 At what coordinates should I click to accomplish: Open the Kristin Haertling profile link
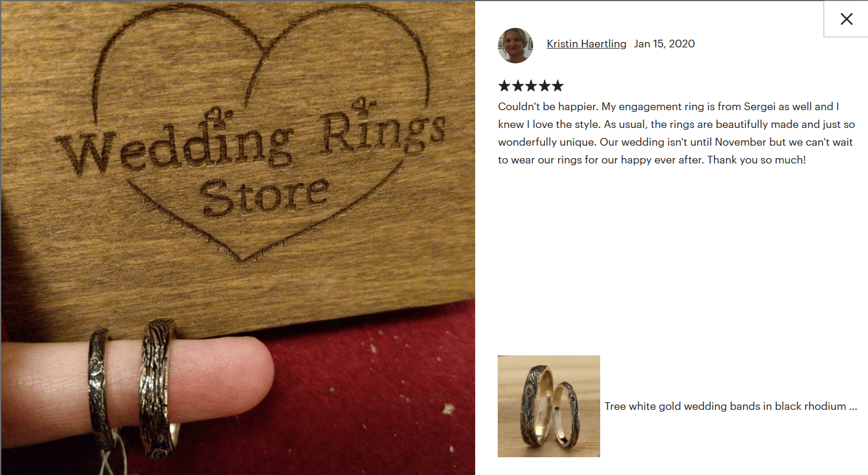coord(587,44)
